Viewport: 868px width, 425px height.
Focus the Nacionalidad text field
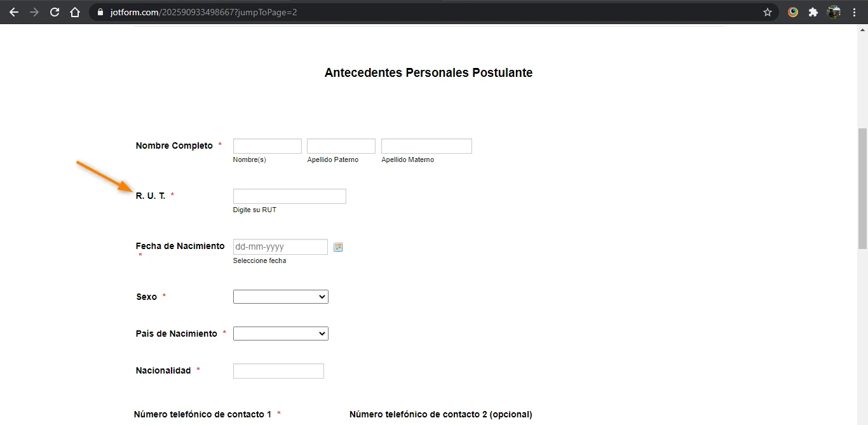click(278, 371)
